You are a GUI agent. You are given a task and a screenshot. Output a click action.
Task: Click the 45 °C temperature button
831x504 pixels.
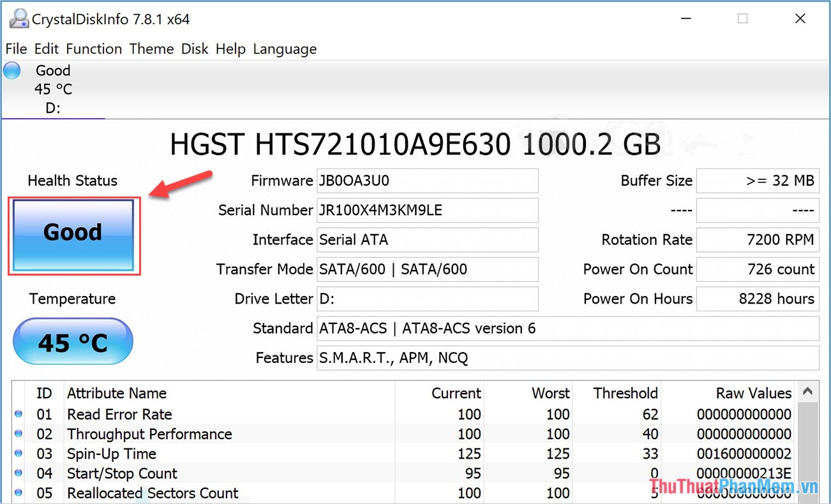pos(72,342)
